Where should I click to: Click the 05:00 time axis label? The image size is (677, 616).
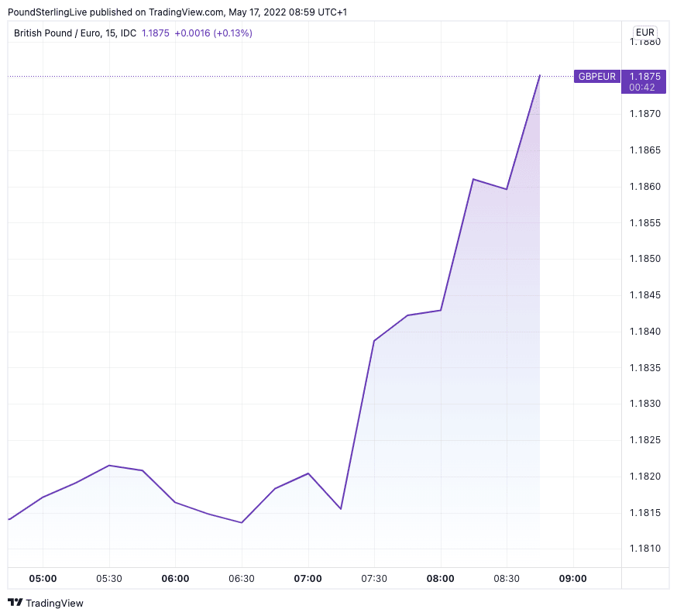pos(43,578)
